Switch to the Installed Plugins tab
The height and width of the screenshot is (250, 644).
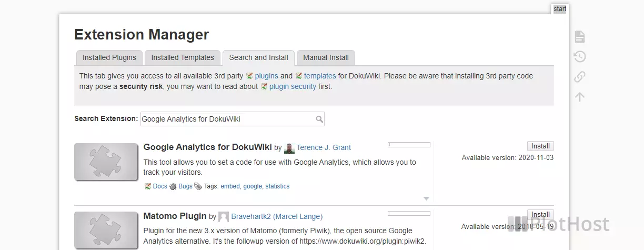[x=109, y=58]
